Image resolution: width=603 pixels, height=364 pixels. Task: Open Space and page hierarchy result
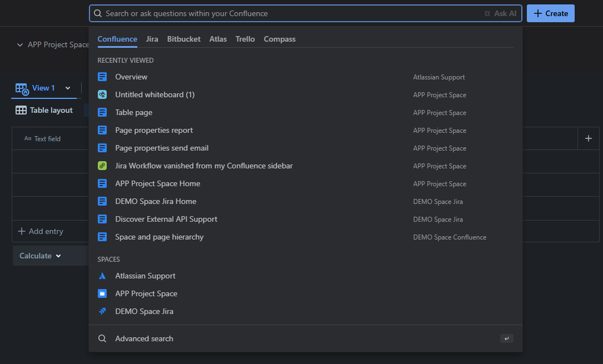click(x=305, y=237)
